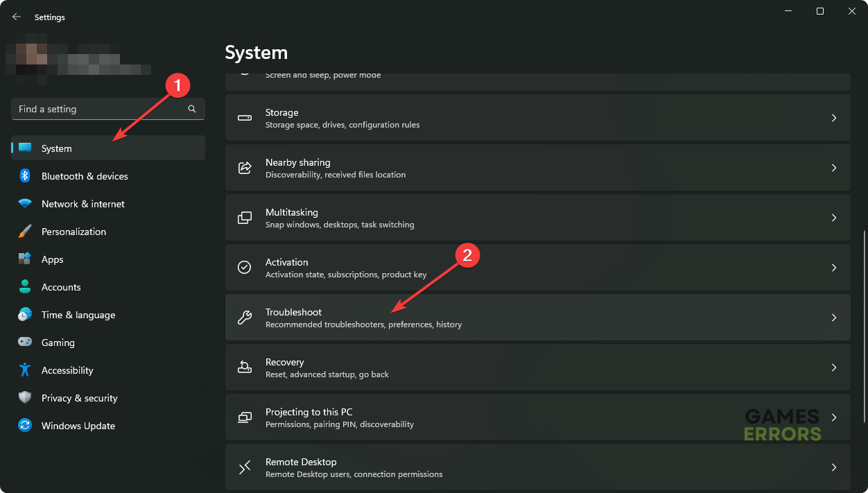Go to Accounts in the navigation
This screenshot has width=868, height=493.
(61, 287)
